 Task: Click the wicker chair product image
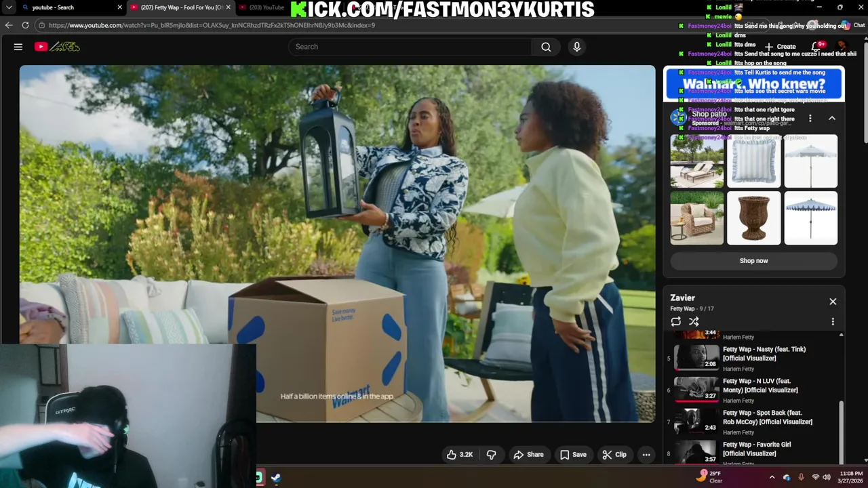point(696,218)
